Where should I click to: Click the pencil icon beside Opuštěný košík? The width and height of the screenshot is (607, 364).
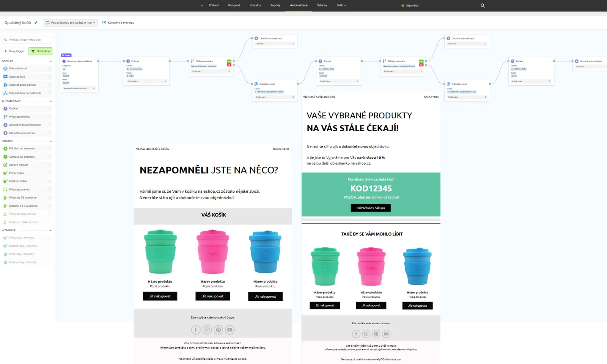point(36,23)
